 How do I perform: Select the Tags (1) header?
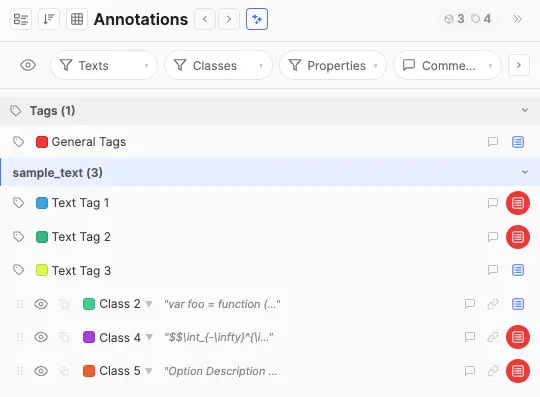click(x=270, y=111)
